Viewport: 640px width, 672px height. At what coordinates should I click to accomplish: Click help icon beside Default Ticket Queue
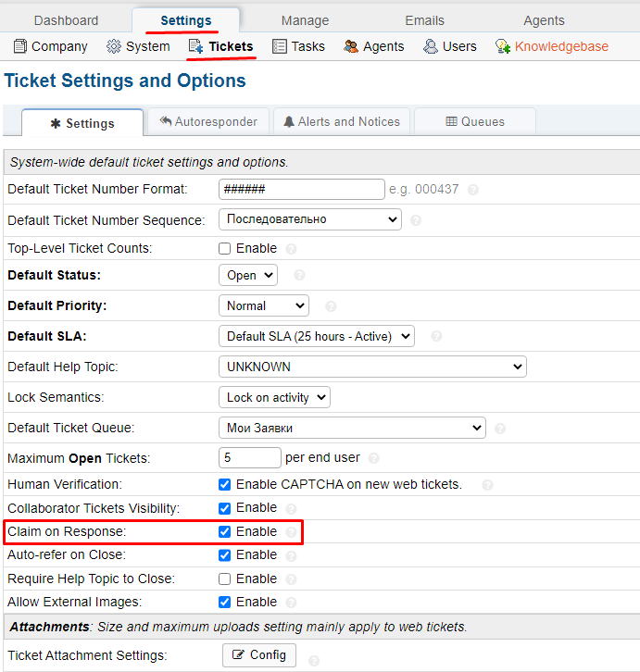(500, 429)
